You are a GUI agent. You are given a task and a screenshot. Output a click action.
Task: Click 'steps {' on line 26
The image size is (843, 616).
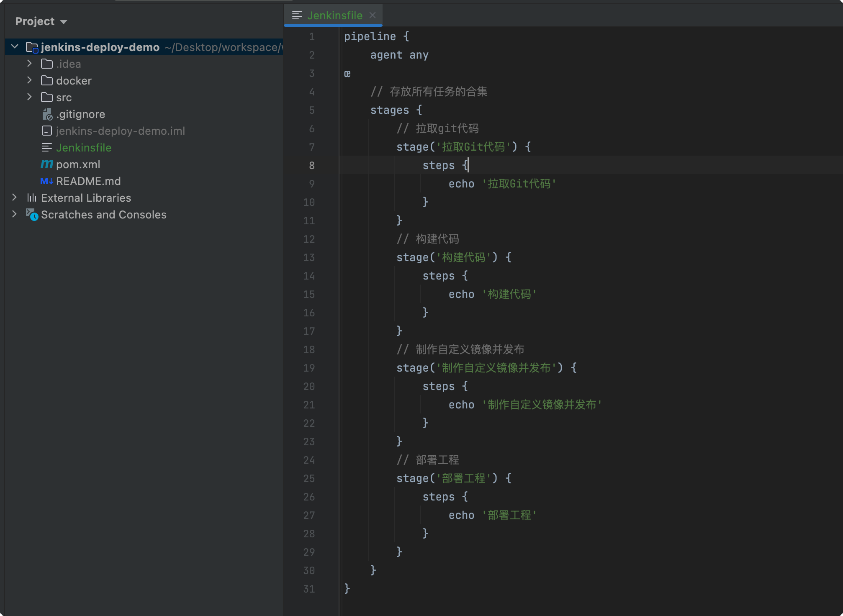point(445,497)
